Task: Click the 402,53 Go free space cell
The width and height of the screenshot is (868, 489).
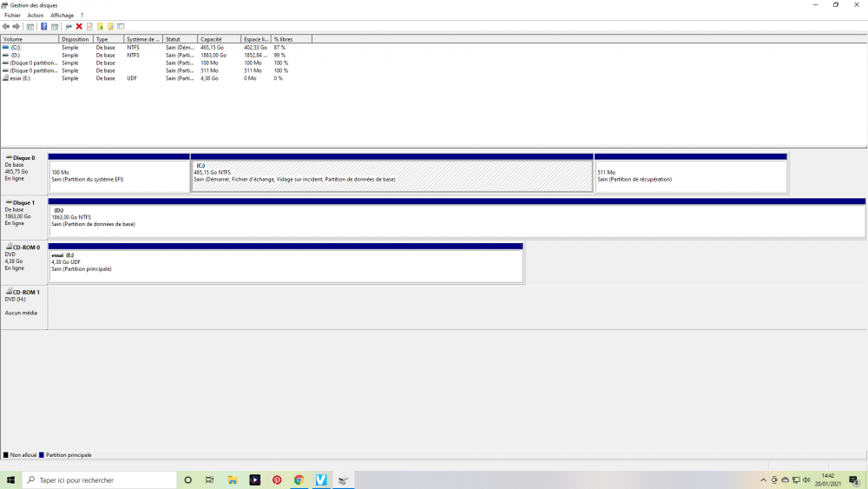Action: [x=255, y=48]
